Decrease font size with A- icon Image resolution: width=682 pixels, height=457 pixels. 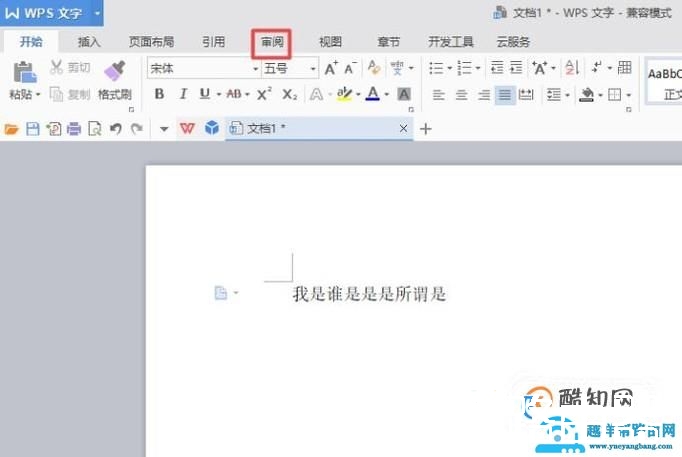[x=350, y=68]
